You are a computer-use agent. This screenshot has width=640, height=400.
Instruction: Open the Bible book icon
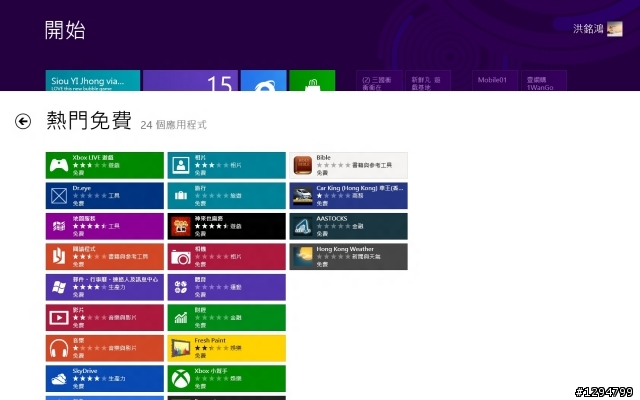click(302, 165)
